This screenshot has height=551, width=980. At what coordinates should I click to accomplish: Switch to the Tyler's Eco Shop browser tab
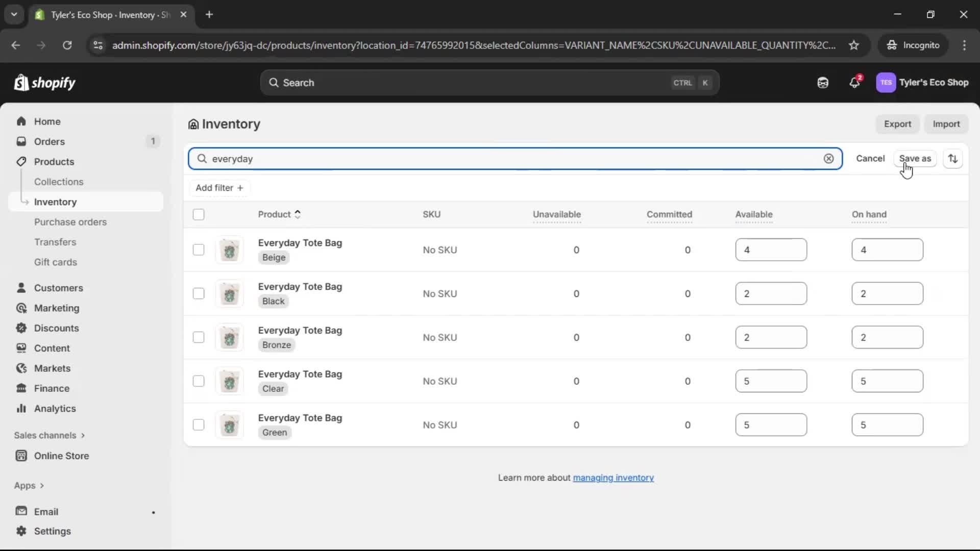(x=102, y=15)
